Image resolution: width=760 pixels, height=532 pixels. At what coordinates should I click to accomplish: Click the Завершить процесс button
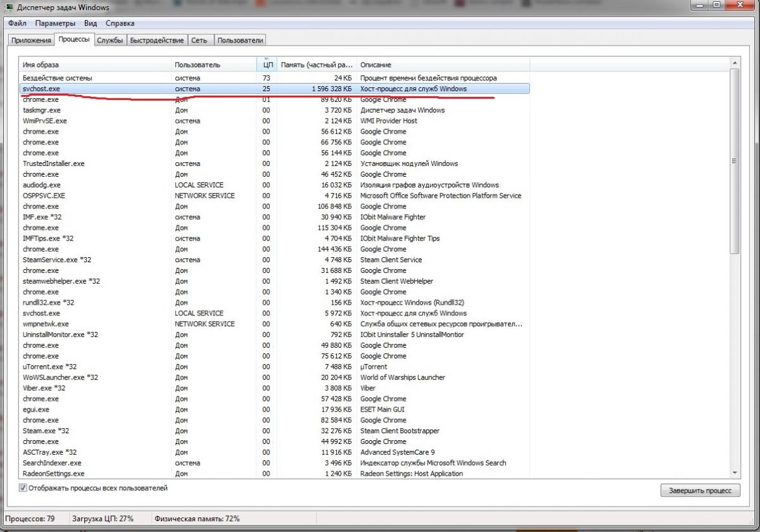tap(700, 490)
